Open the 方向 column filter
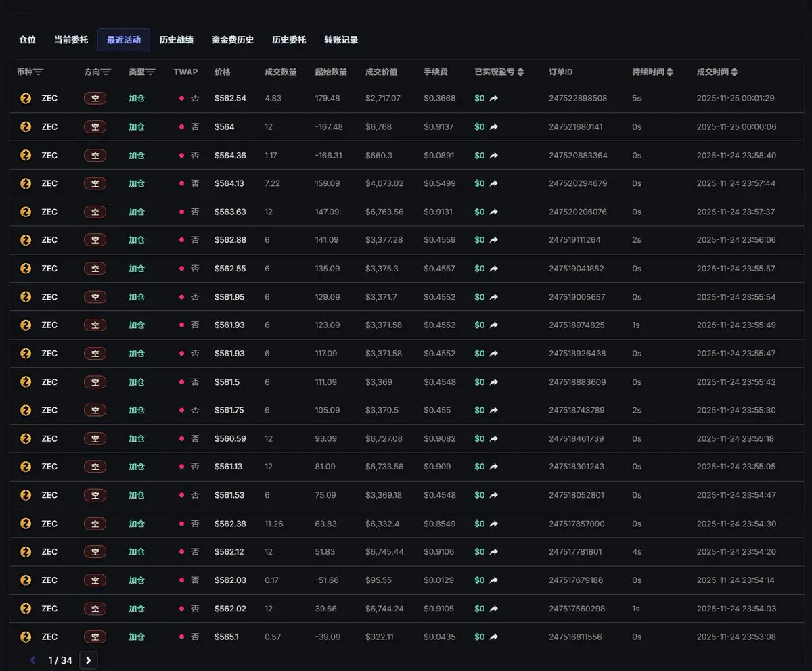The height and width of the screenshot is (671, 812). coord(106,72)
